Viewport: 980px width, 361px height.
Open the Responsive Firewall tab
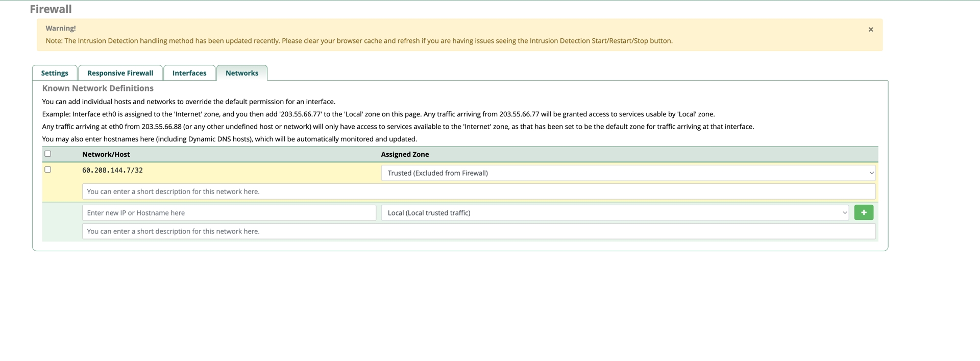(x=120, y=73)
